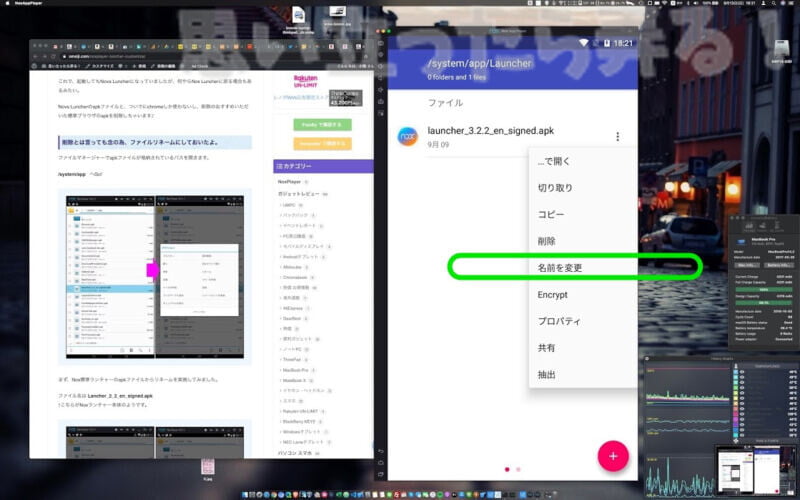Click the purple 'カテゴリー' header in the browser sidebar
The height and width of the screenshot is (500, 800).
323,166
